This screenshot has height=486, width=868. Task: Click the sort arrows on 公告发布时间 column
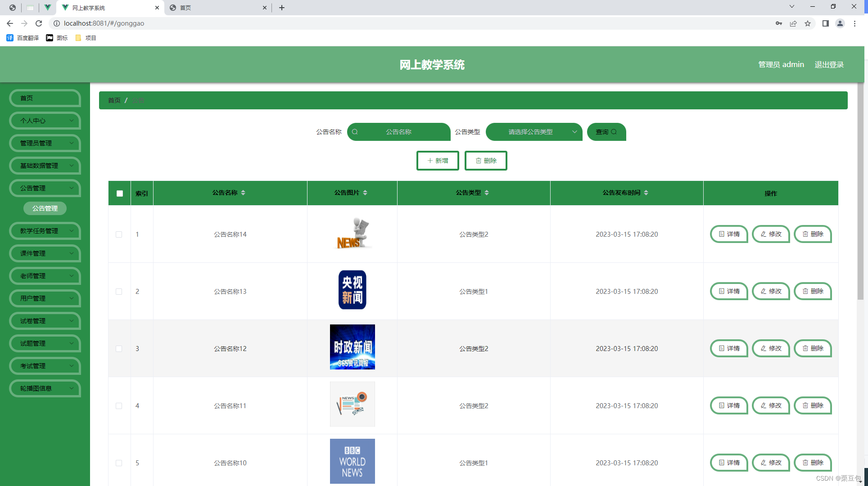646,193
